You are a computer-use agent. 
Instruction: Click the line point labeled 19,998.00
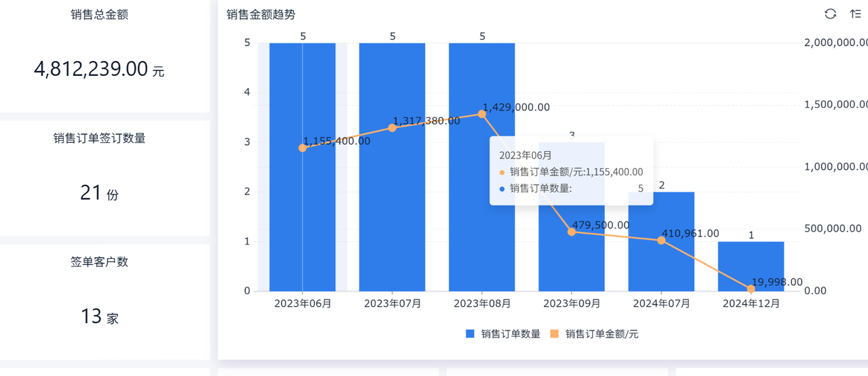point(751,289)
